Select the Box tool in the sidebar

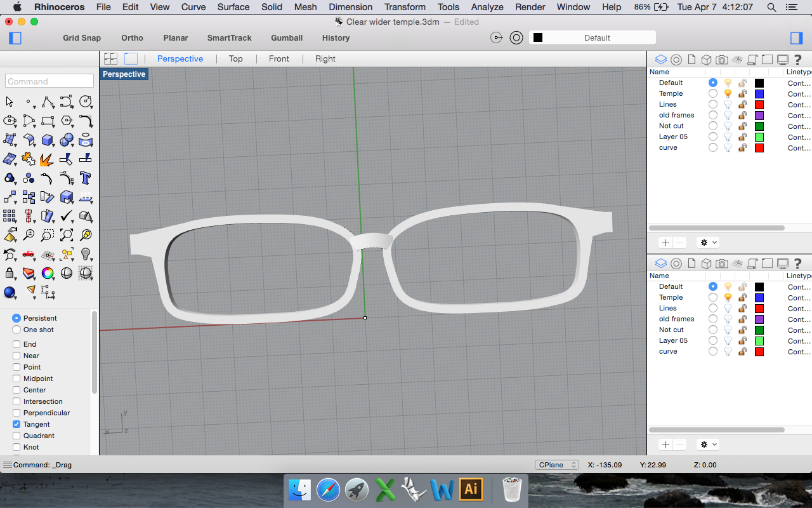(x=48, y=140)
